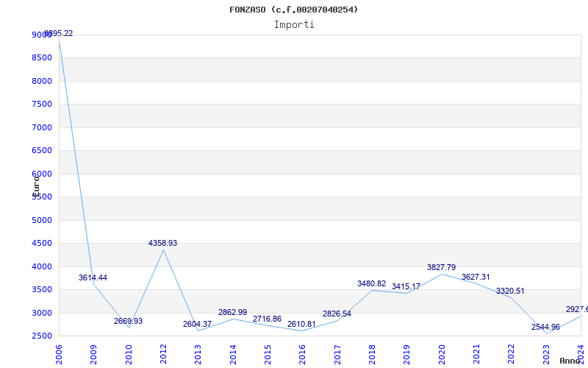Click the 2023 year axis label

(x=546, y=354)
